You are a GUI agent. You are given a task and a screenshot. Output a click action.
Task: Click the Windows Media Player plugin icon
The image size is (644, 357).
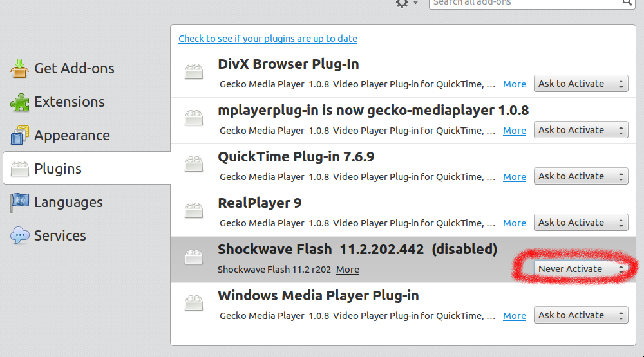click(194, 303)
